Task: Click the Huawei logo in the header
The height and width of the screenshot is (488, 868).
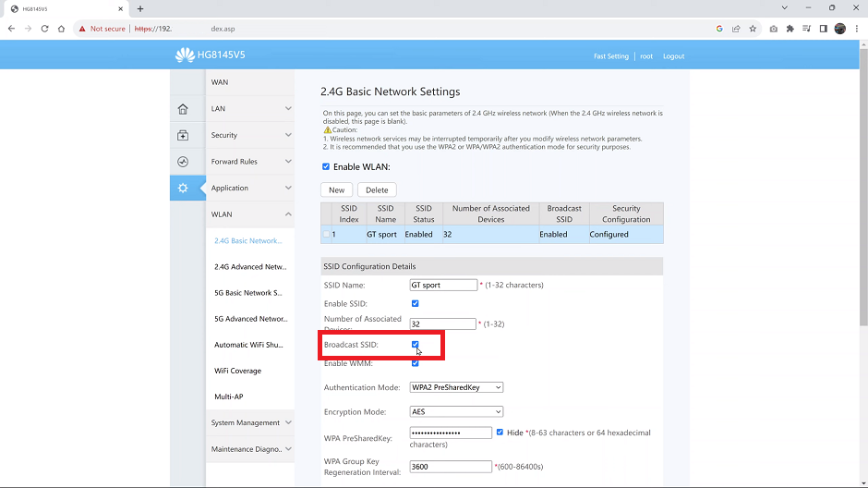Action: coord(185,55)
